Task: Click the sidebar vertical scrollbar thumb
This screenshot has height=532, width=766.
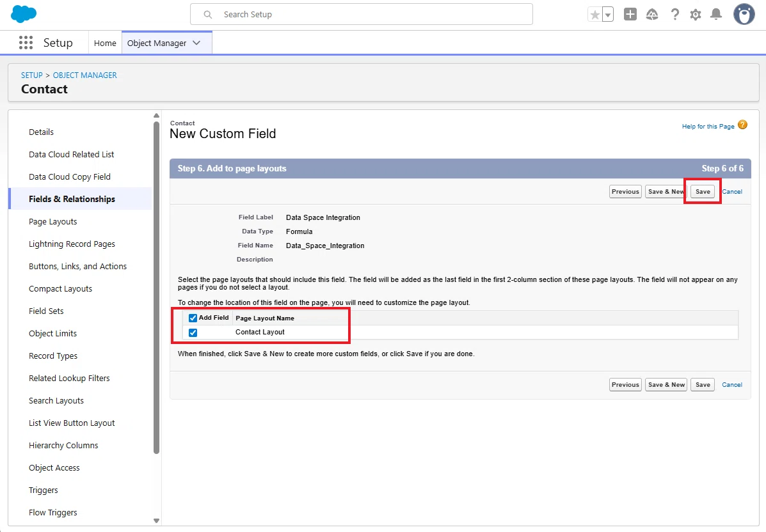Action: 156,288
